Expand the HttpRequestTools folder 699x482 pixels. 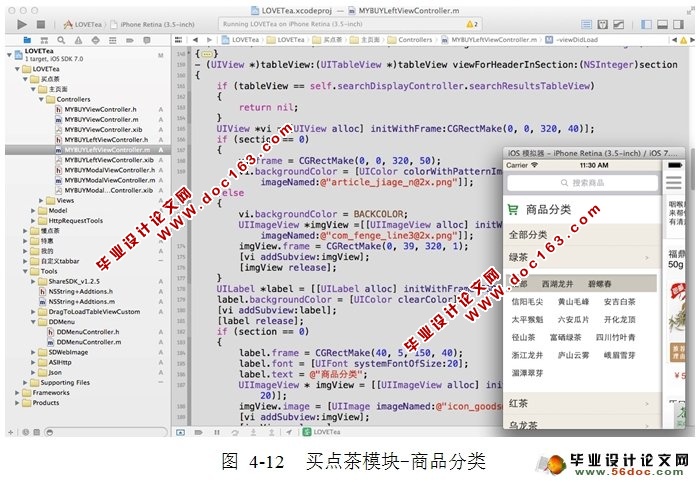(x=33, y=221)
